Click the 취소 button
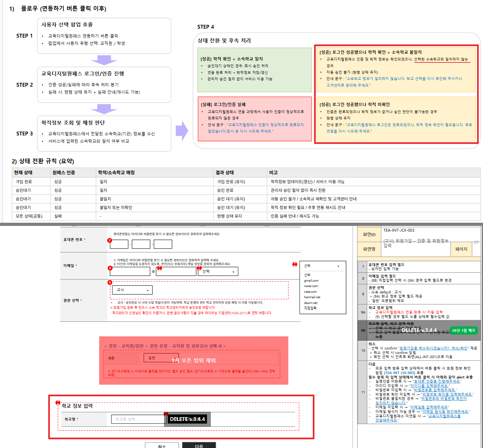This screenshot has width=483, height=448. (x=162, y=445)
